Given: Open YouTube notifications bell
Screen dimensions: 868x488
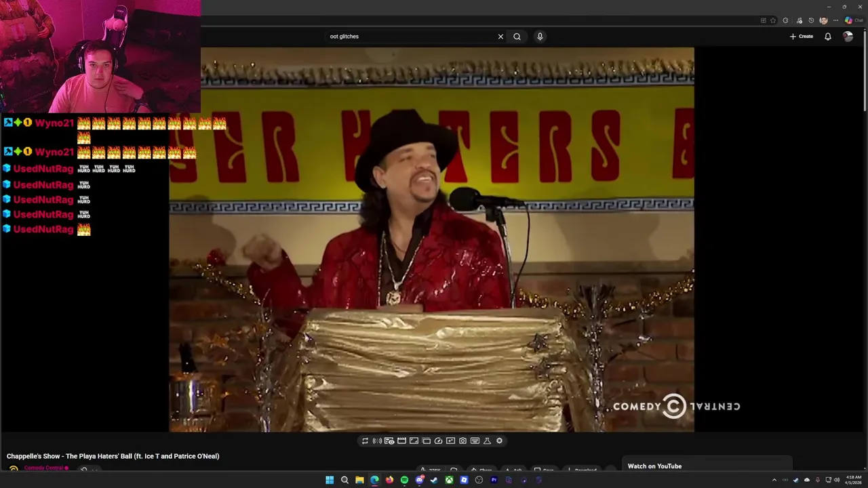Looking at the screenshot, I should pos(827,37).
